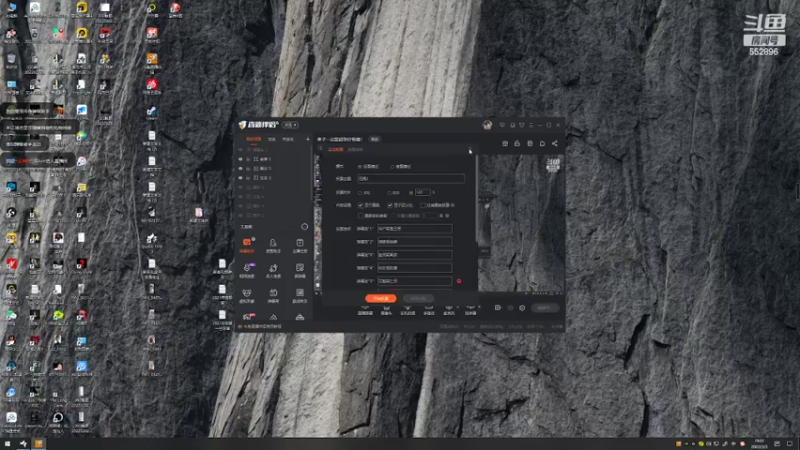Image resolution: width=800 pixels, height=450 pixels.
Task: Click the Windows Start button
Action: pos(8,443)
